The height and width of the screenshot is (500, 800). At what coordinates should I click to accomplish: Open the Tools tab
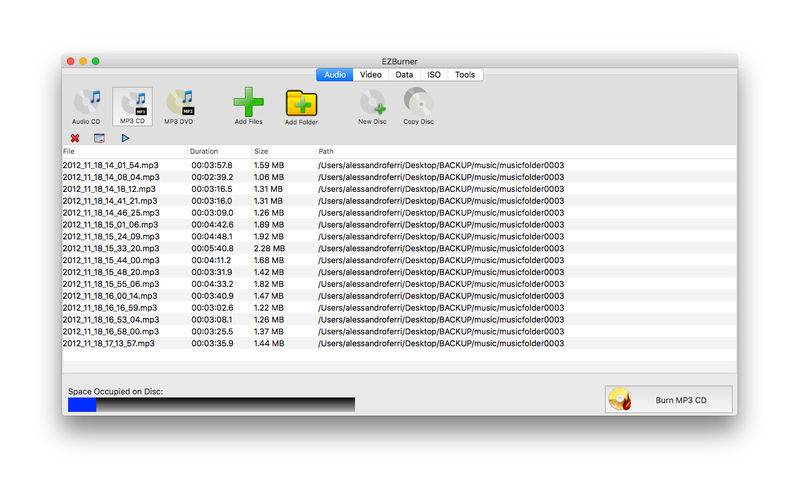[465, 74]
